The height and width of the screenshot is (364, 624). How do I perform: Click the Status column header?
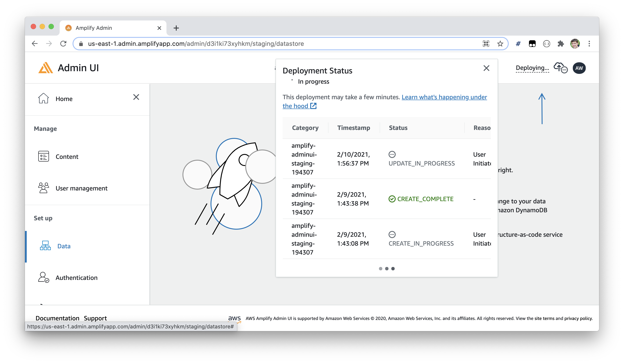398,128
